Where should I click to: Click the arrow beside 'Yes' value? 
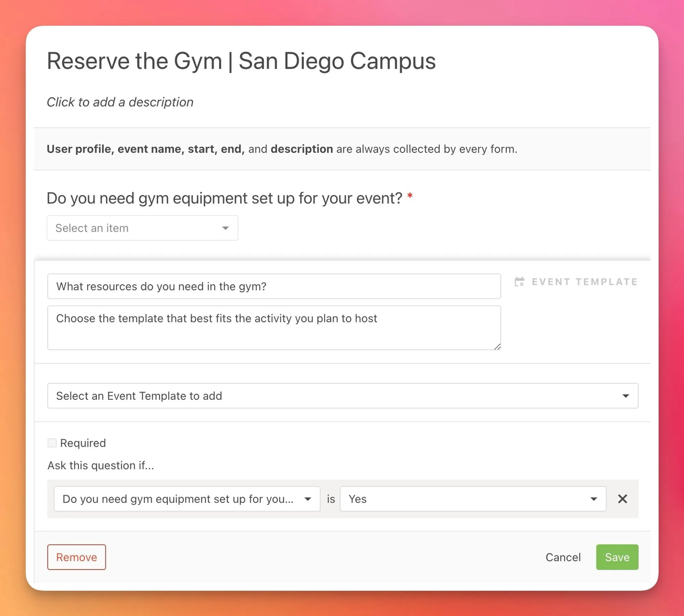(x=594, y=499)
